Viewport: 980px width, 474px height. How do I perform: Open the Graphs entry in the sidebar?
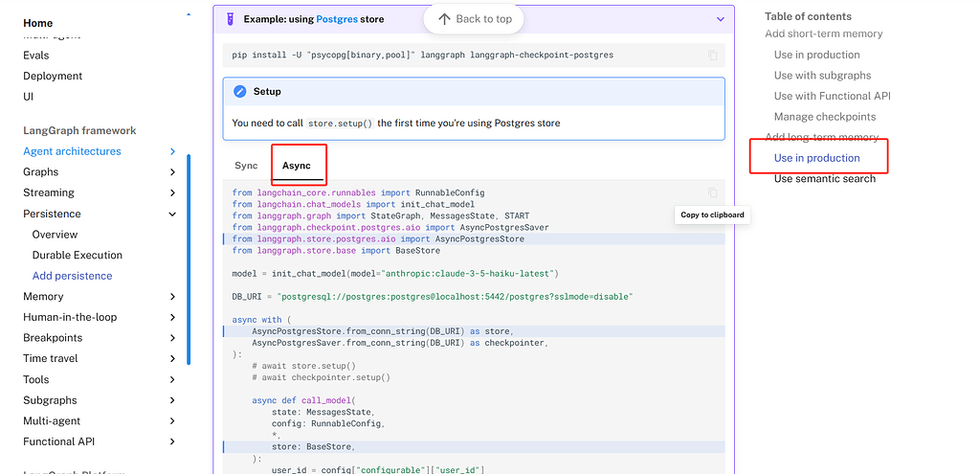pos(40,172)
